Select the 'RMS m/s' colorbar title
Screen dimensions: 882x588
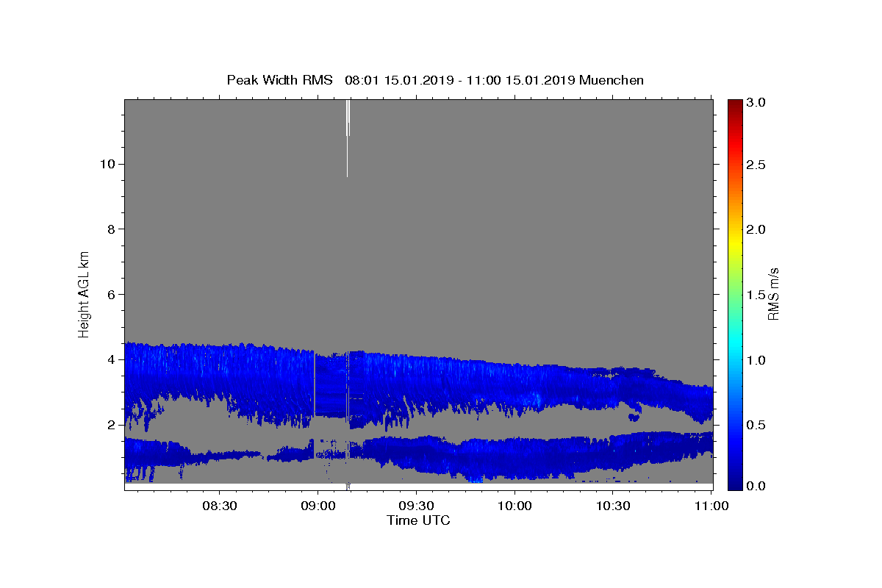click(x=773, y=294)
